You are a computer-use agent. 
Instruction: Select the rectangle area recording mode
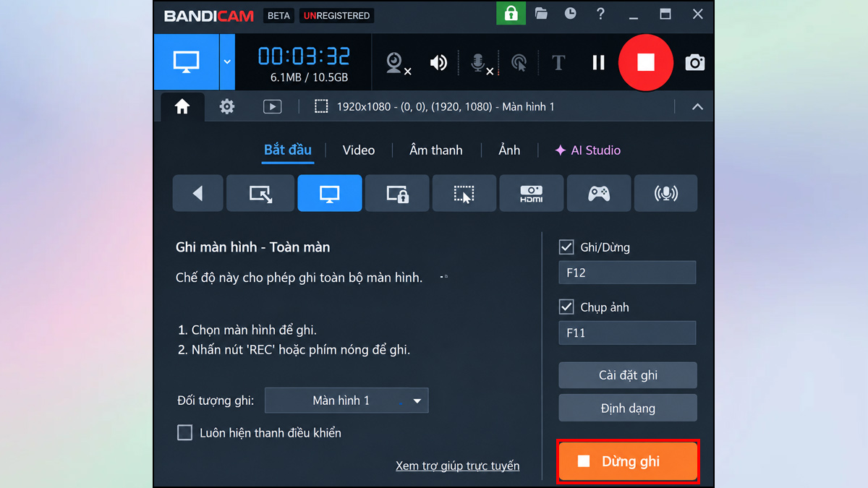[260, 193]
